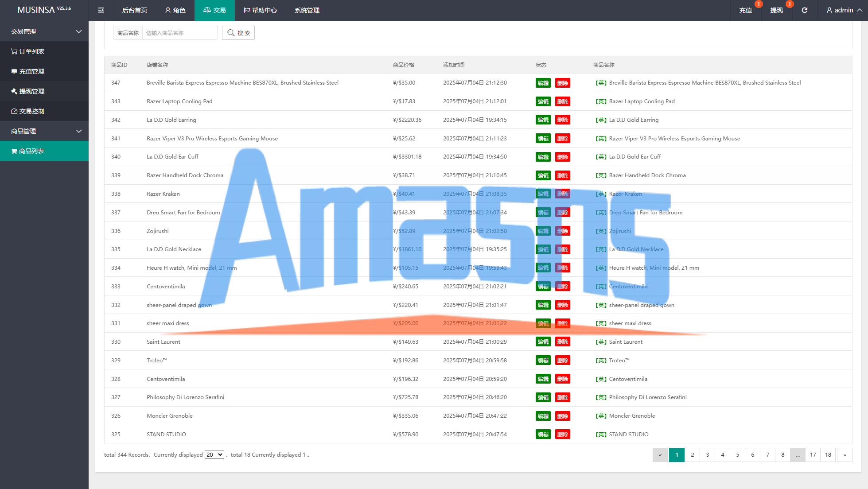868x489 pixels.
Task: Delete product 325 STAND STUDIO
Action: coord(562,435)
